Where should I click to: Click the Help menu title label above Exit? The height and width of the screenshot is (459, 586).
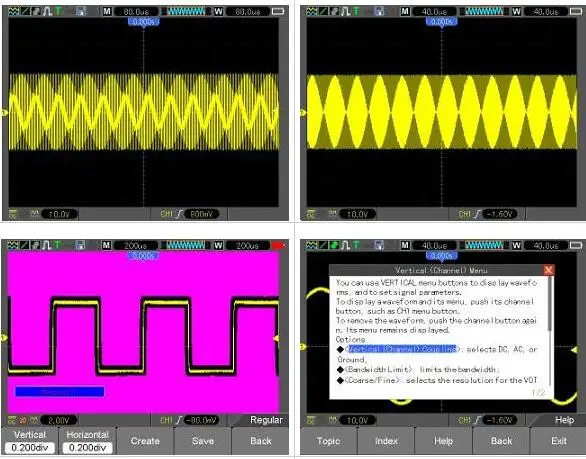(x=564, y=420)
